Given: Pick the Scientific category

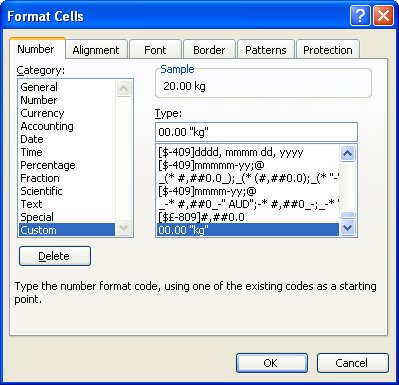Looking at the screenshot, I should pyautogui.click(x=41, y=191).
